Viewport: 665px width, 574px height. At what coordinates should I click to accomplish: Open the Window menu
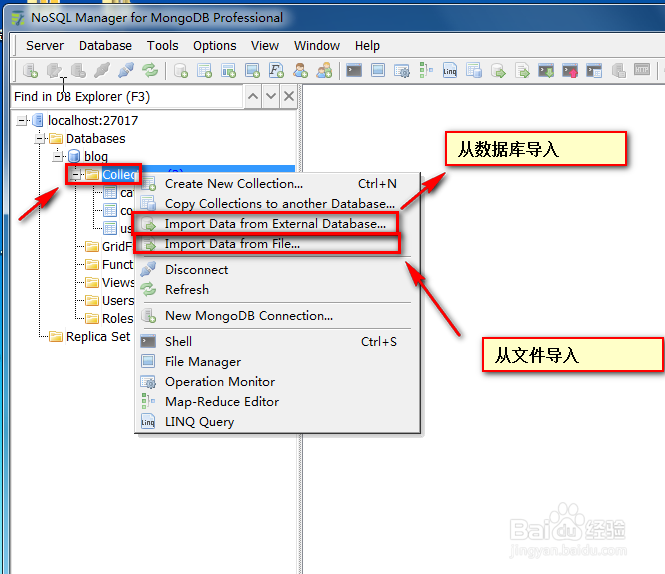(317, 45)
